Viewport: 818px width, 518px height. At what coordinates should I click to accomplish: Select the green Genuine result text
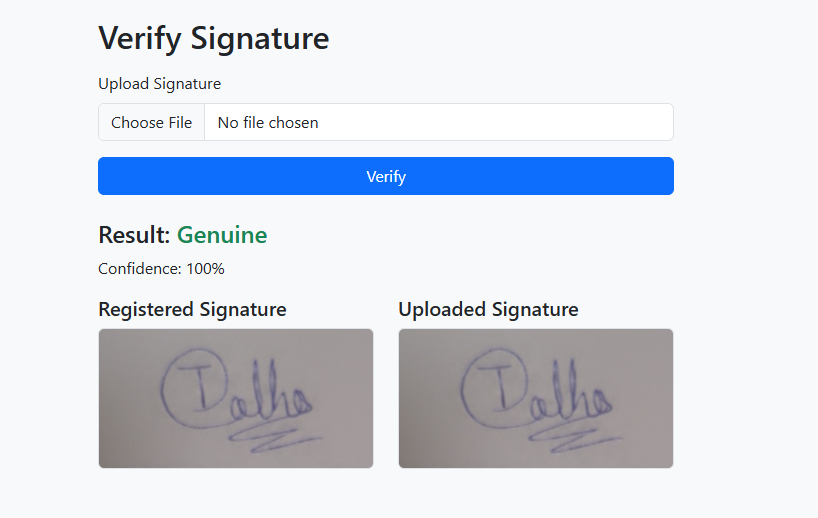point(222,235)
